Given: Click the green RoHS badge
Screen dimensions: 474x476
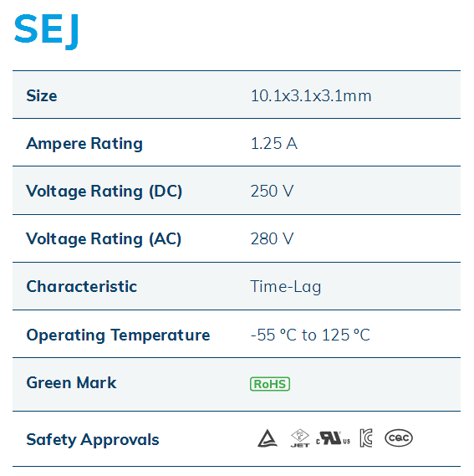Looking at the screenshot, I should 270,384.
